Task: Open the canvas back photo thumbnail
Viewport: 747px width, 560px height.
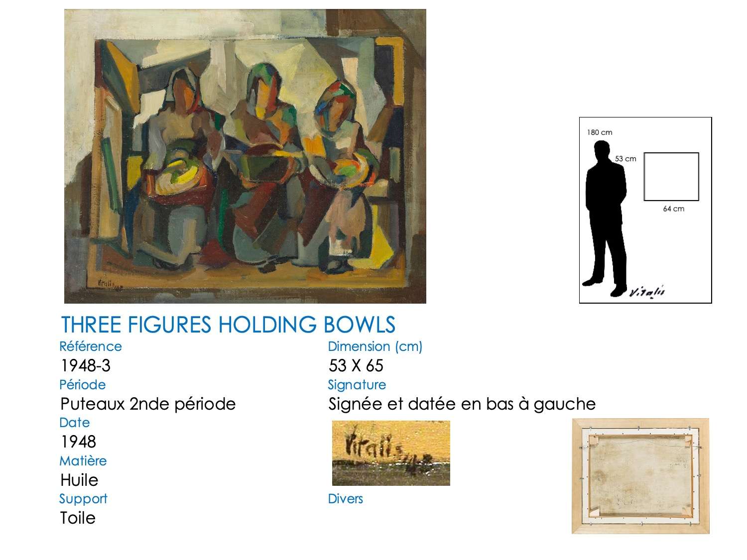Action: click(640, 476)
